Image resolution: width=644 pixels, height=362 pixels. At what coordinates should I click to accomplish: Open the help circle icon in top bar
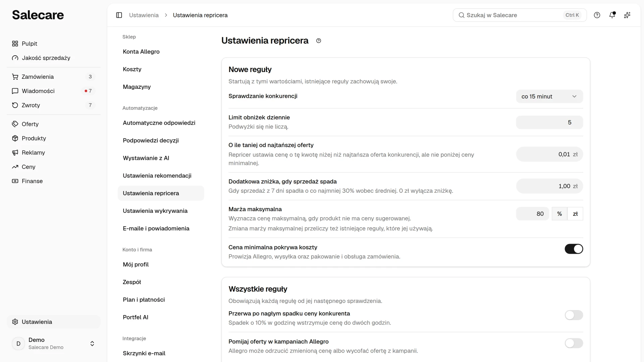click(597, 15)
